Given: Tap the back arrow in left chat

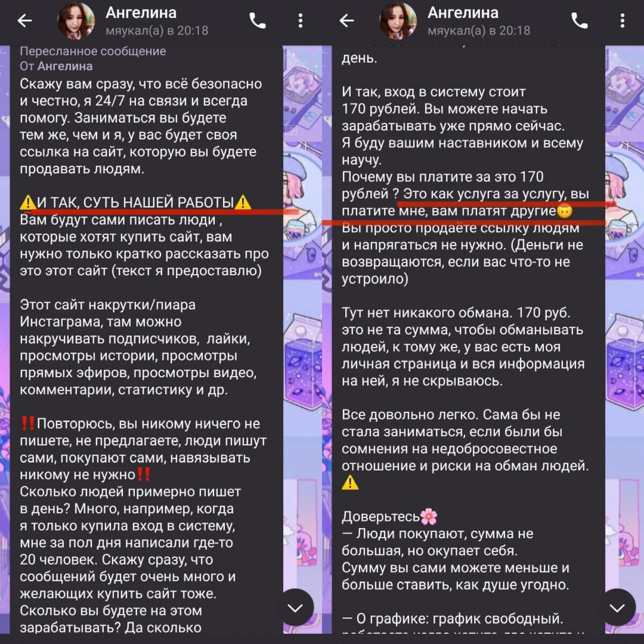Looking at the screenshot, I should click(x=25, y=21).
